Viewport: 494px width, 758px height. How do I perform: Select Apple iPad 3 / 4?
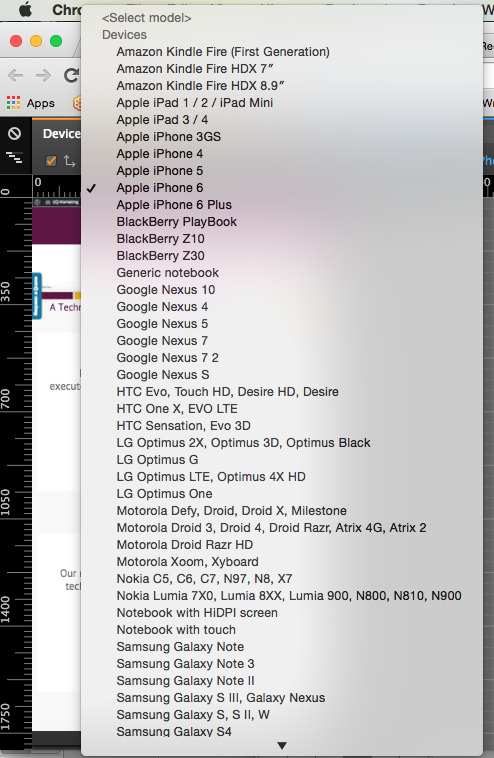[282, 119]
